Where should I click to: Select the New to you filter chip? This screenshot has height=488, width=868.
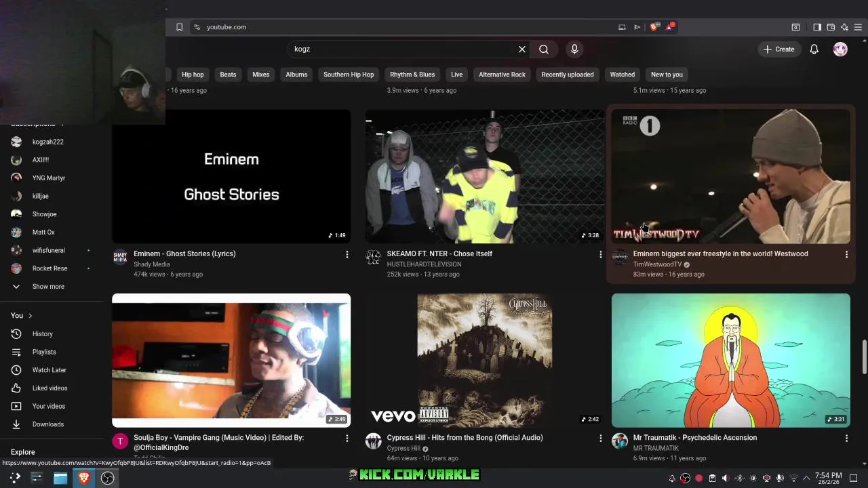tap(667, 75)
